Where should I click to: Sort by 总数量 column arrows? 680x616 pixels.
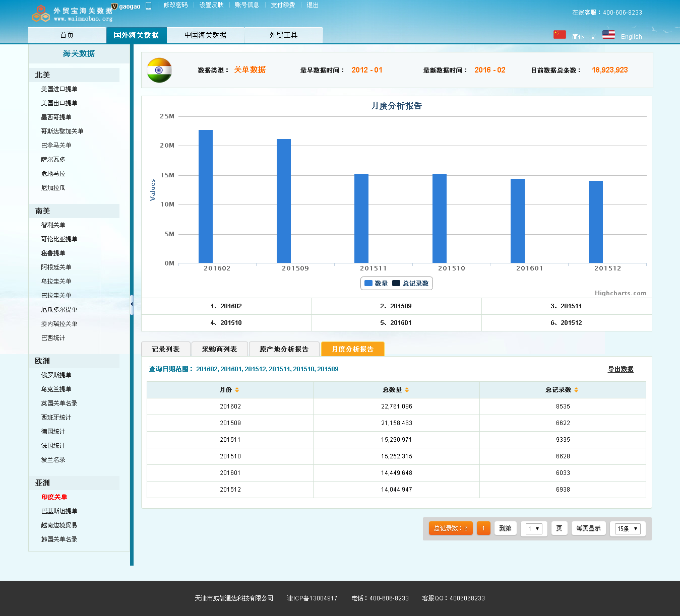point(407,390)
